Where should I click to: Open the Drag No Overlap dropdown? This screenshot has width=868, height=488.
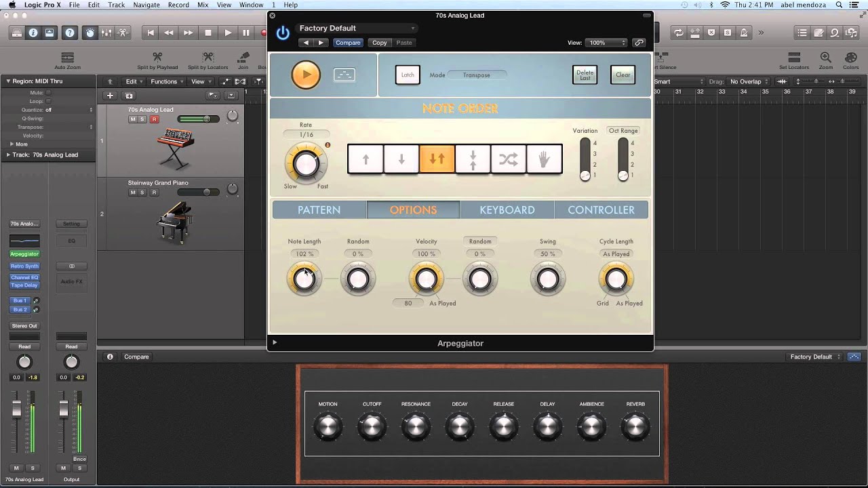750,81
